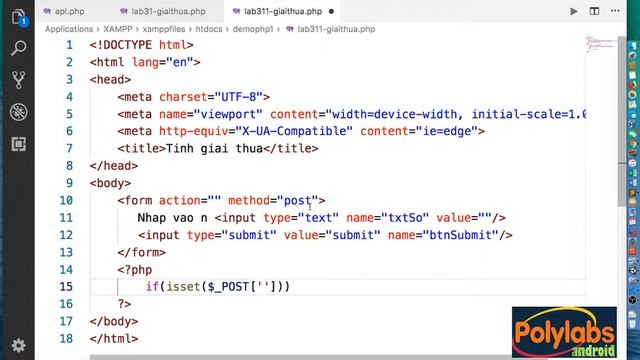Click the 'viewport' meta name value

click(x=228, y=114)
